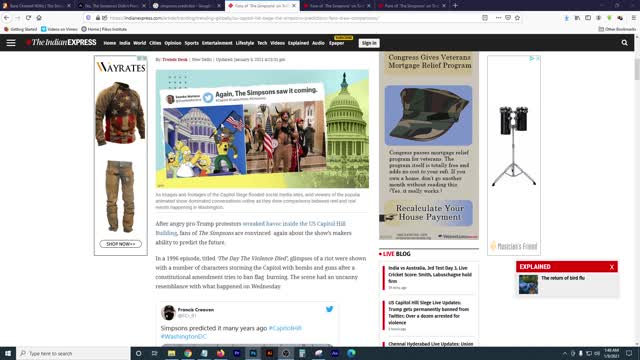Open Videos section in nav bar
The width and height of the screenshot is (640, 360).
[277, 43]
